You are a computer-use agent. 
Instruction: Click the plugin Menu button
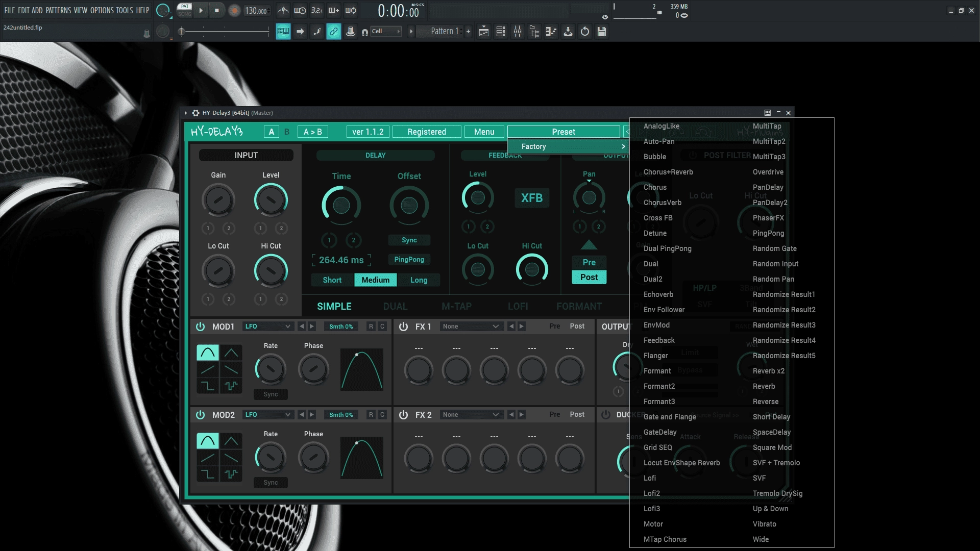(x=484, y=132)
